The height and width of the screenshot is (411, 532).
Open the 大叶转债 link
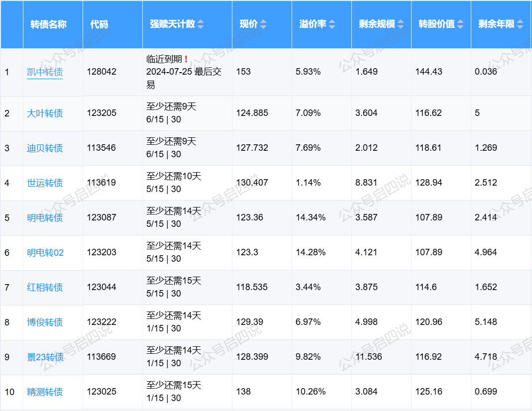[x=45, y=113]
